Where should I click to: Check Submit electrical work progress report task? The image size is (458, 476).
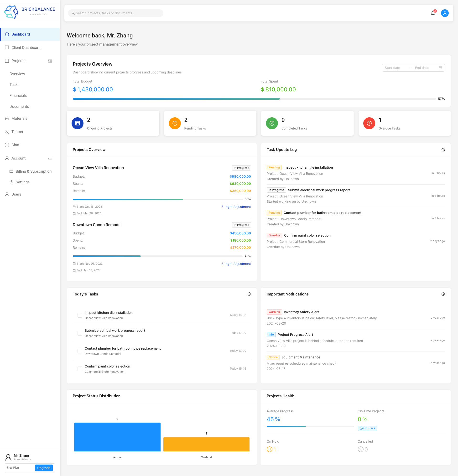pyautogui.click(x=80, y=333)
